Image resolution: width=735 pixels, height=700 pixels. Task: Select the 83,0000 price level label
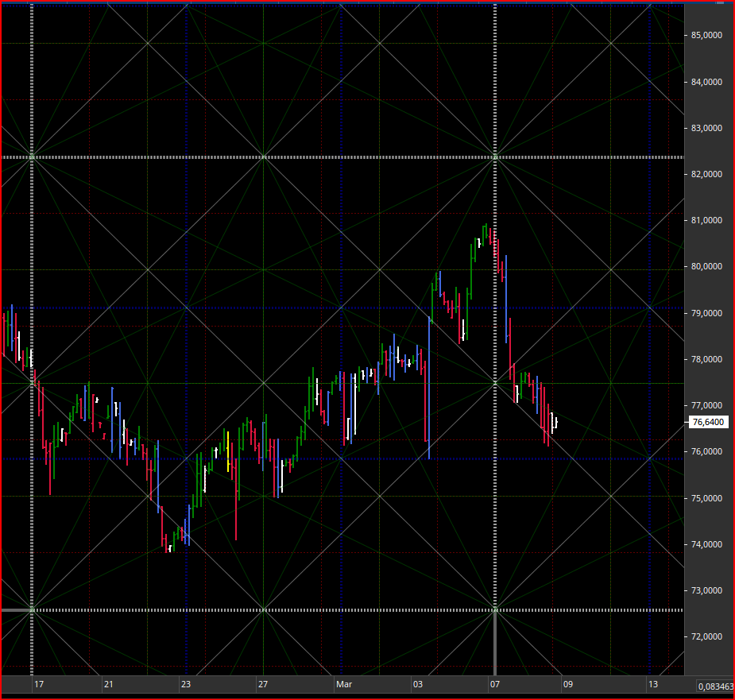(706, 128)
